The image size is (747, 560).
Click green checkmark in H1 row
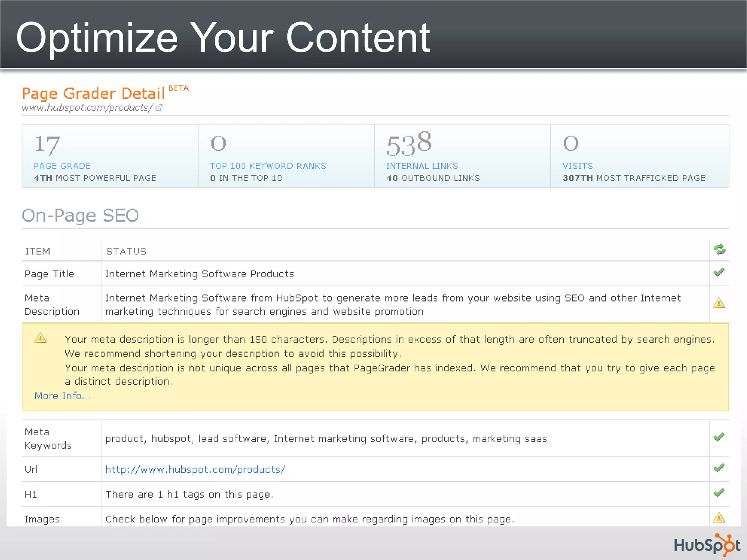(x=719, y=493)
